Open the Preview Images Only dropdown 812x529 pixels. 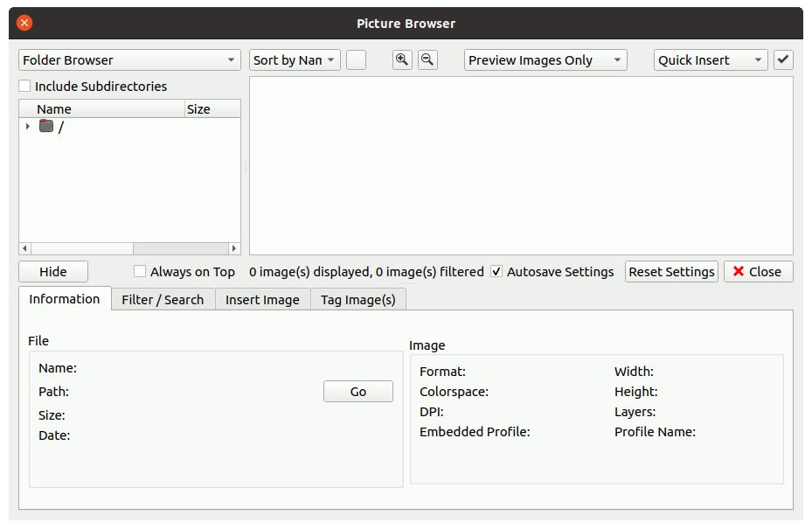point(545,60)
